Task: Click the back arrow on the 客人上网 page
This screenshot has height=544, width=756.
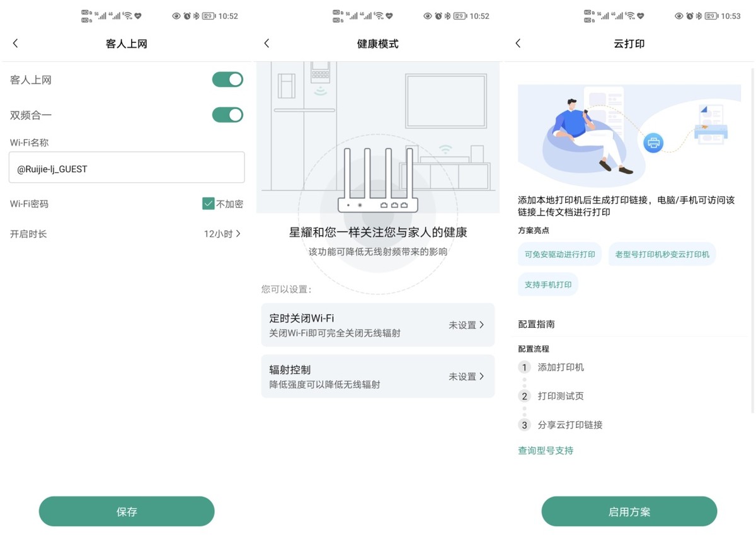Action: click(x=15, y=43)
